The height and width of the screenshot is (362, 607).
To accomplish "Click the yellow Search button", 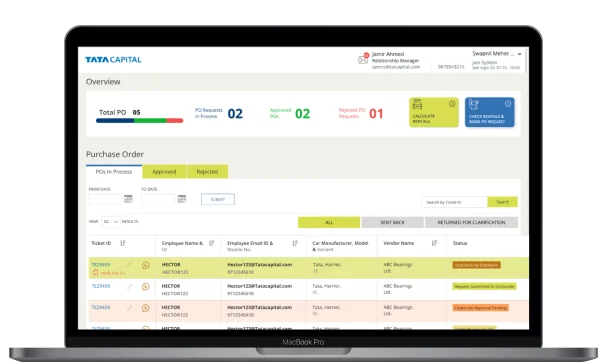I will 502,202.
